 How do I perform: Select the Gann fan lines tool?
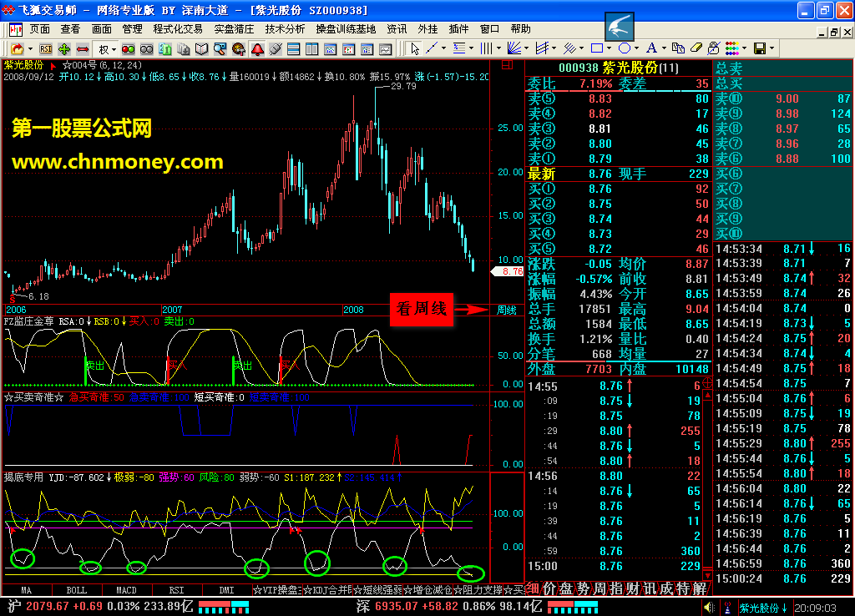[x=514, y=48]
